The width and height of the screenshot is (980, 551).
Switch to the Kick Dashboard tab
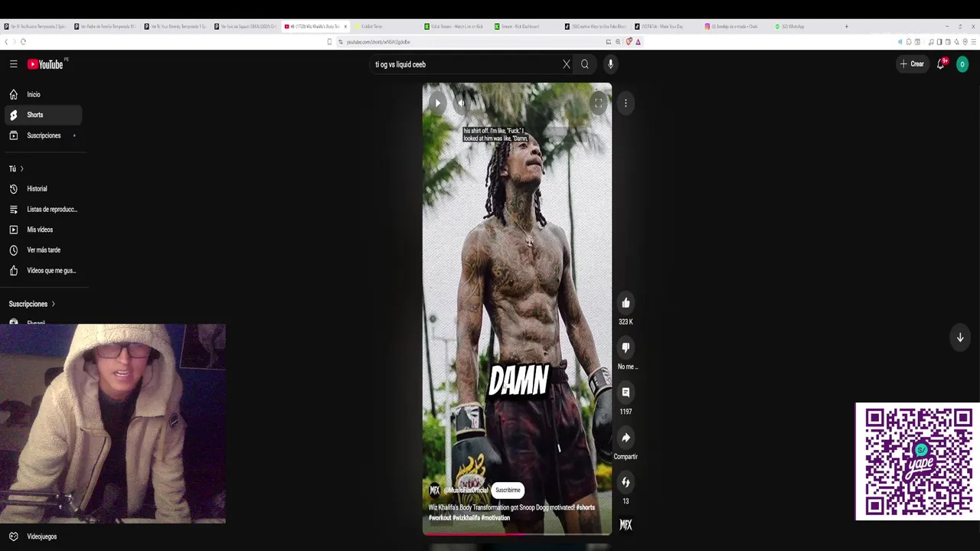(x=525, y=26)
